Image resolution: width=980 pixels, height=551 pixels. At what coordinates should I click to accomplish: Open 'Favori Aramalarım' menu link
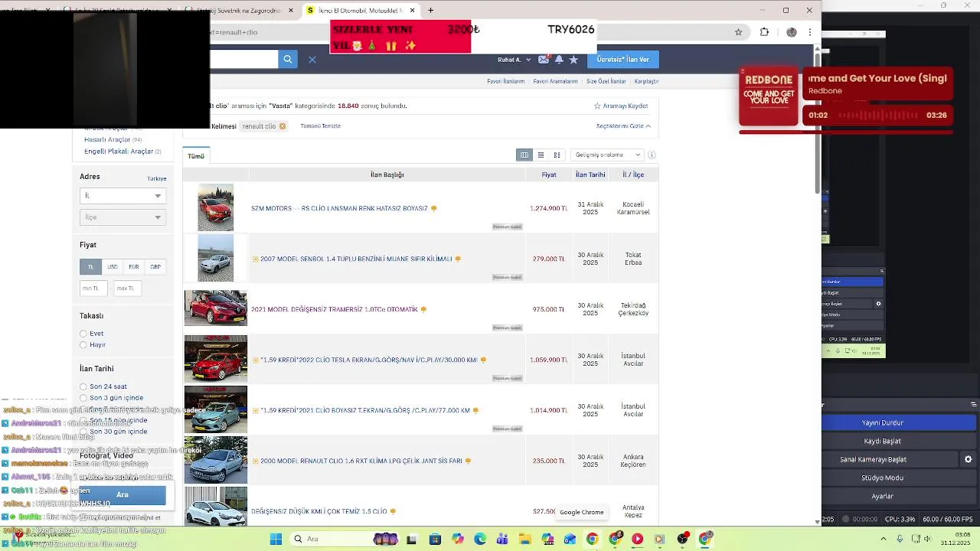556,81
